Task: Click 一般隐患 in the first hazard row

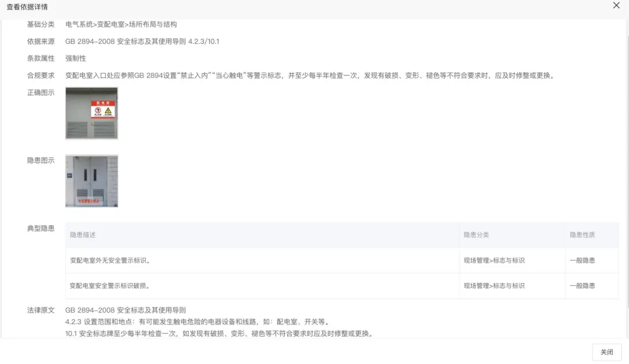Action: tap(582, 261)
